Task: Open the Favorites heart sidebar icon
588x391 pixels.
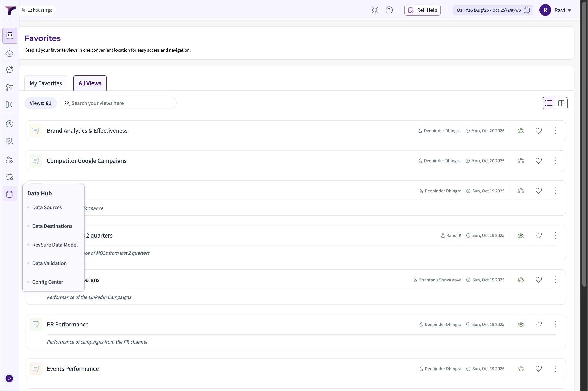Action: point(10,36)
